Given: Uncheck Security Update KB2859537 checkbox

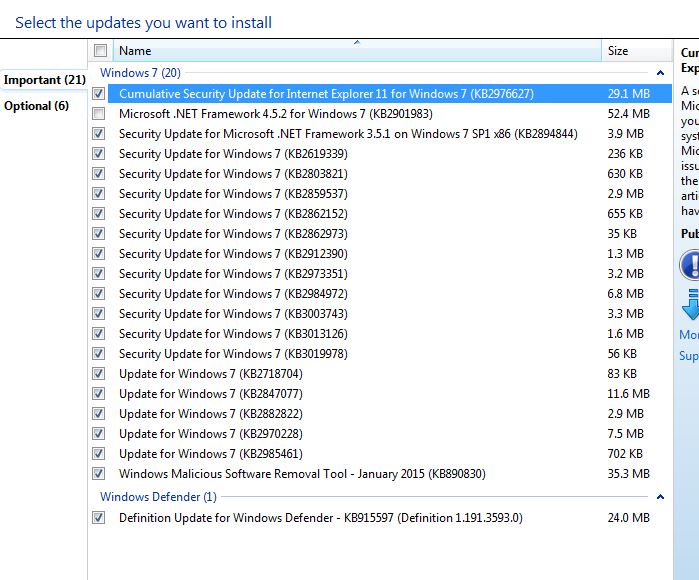Looking at the screenshot, I should click(99, 193).
